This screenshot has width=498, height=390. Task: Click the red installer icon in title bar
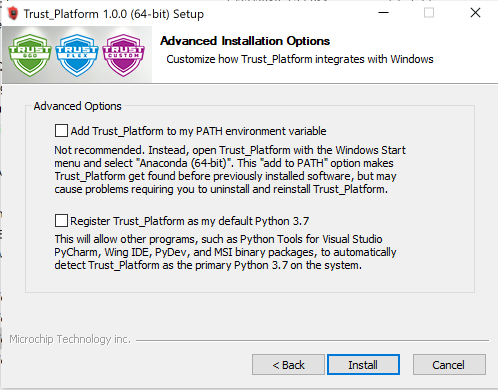pyautogui.click(x=13, y=14)
